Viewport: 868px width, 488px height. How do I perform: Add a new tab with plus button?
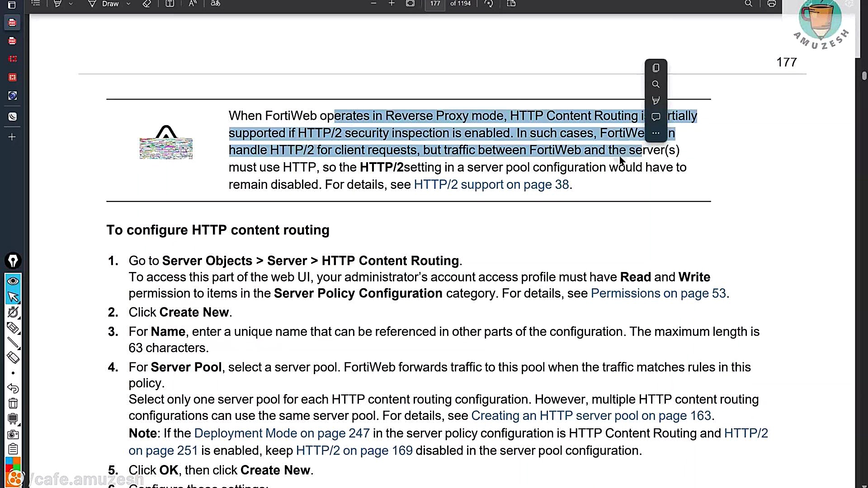[x=12, y=137]
